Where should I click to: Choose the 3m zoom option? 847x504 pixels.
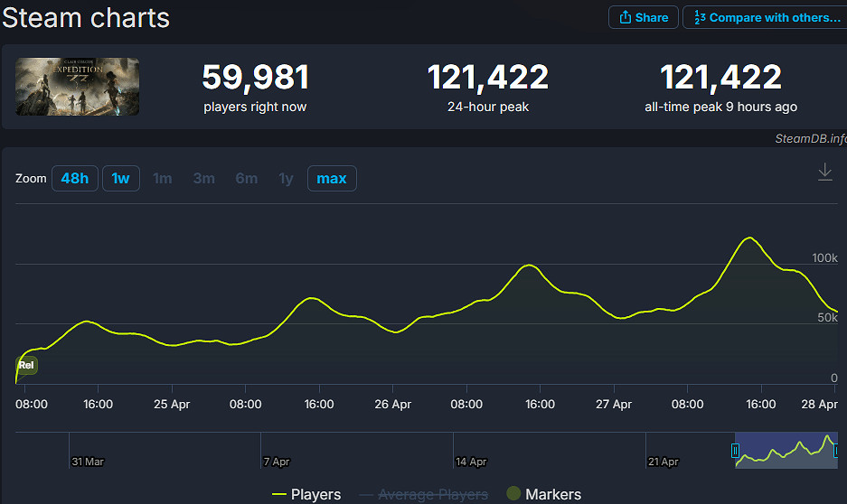[204, 179]
